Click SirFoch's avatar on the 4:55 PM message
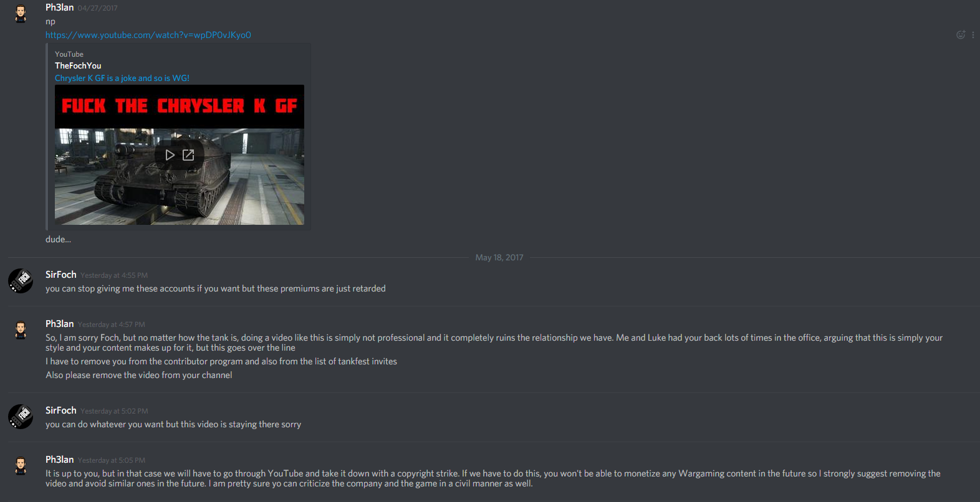980x502 pixels. pyautogui.click(x=21, y=281)
